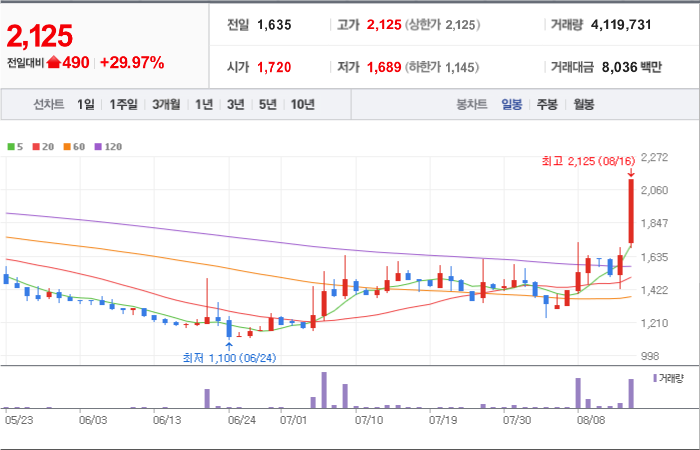Click the 거래량 value 4,119,731
The image size is (700, 450).
pos(621,25)
